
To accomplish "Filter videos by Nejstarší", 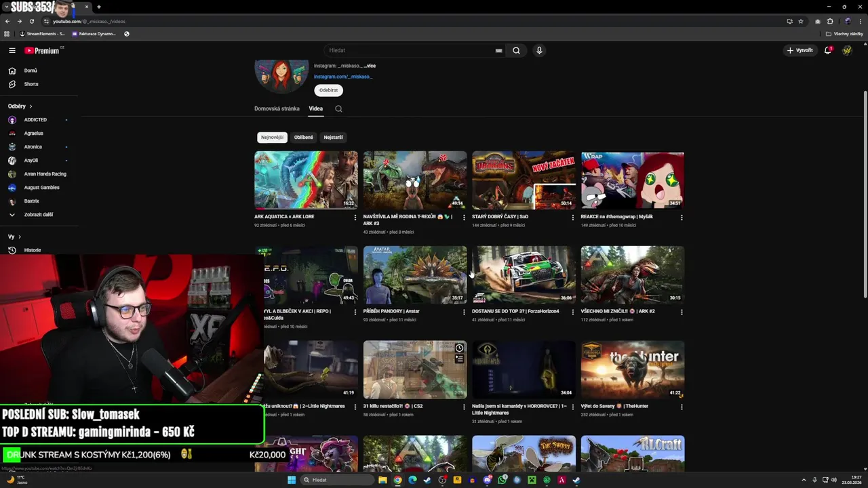I will [x=333, y=137].
